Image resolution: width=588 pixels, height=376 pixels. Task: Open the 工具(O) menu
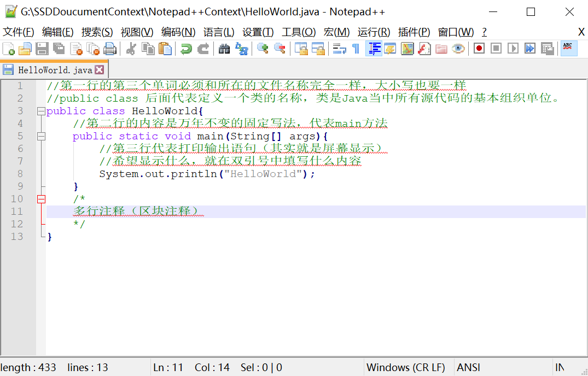pos(299,32)
